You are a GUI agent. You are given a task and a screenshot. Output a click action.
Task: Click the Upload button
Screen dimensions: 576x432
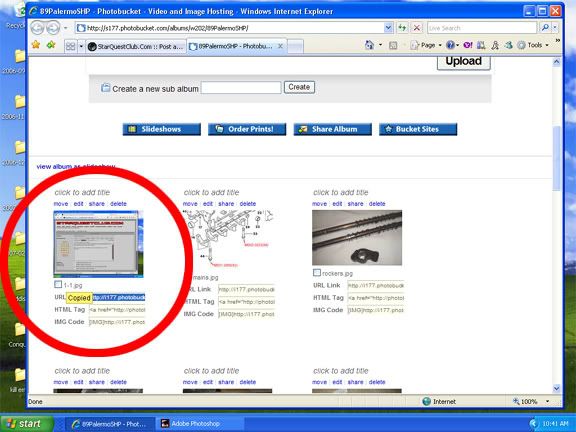pos(464,61)
